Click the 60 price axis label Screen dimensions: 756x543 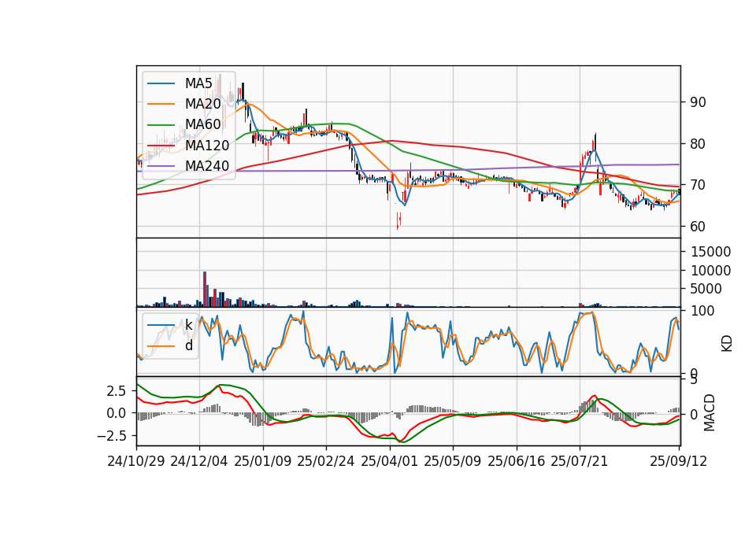698,227
